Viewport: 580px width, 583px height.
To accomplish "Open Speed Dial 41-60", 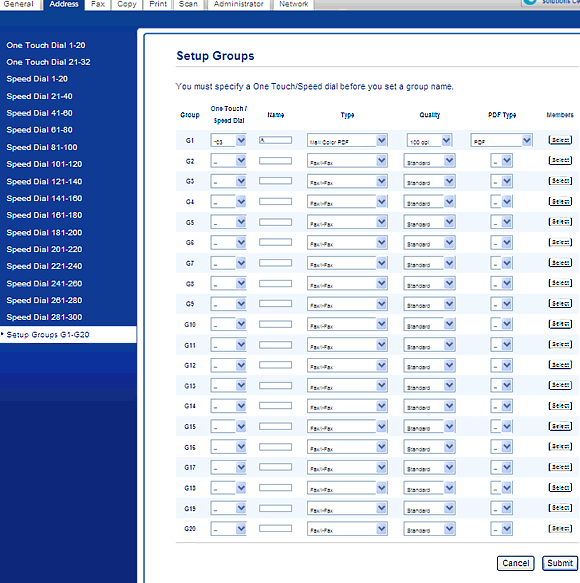I will pos(39,113).
